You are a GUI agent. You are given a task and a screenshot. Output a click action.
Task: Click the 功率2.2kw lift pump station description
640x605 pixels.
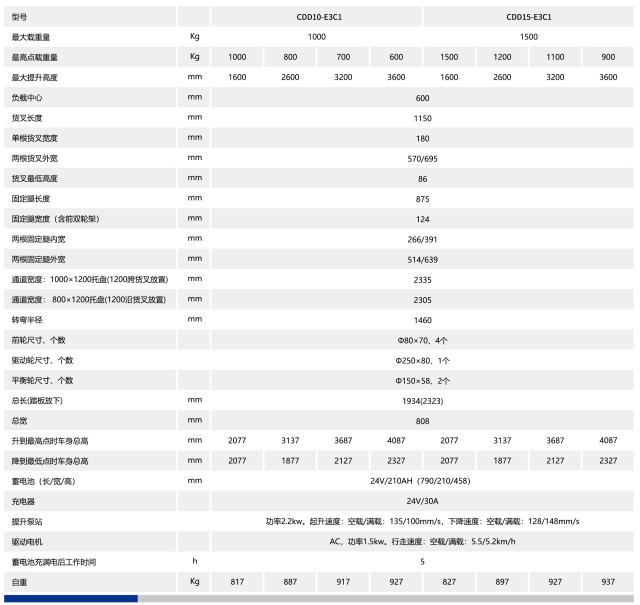(x=422, y=522)
